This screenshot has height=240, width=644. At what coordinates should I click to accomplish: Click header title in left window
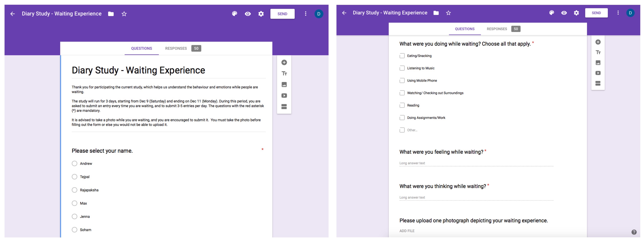pos(62,14)
